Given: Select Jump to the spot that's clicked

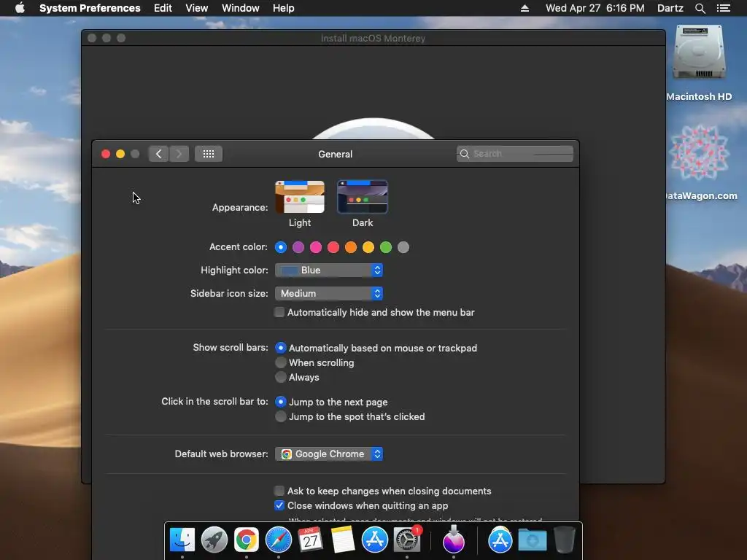Looking at the screenshot, I should [281, 416].
